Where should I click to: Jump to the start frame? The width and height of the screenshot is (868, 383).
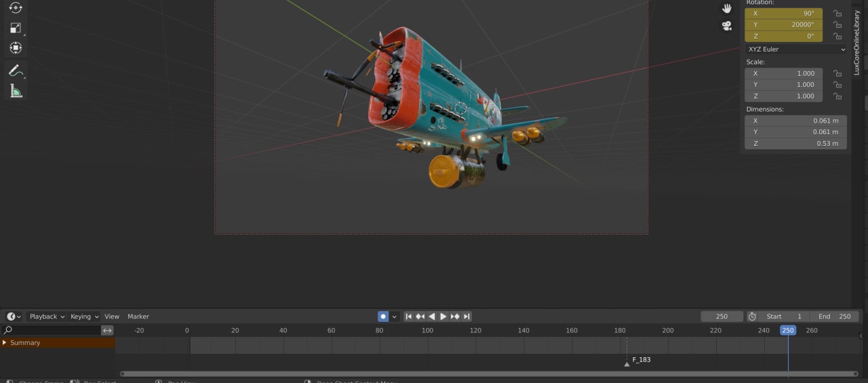tap(408, 317)
